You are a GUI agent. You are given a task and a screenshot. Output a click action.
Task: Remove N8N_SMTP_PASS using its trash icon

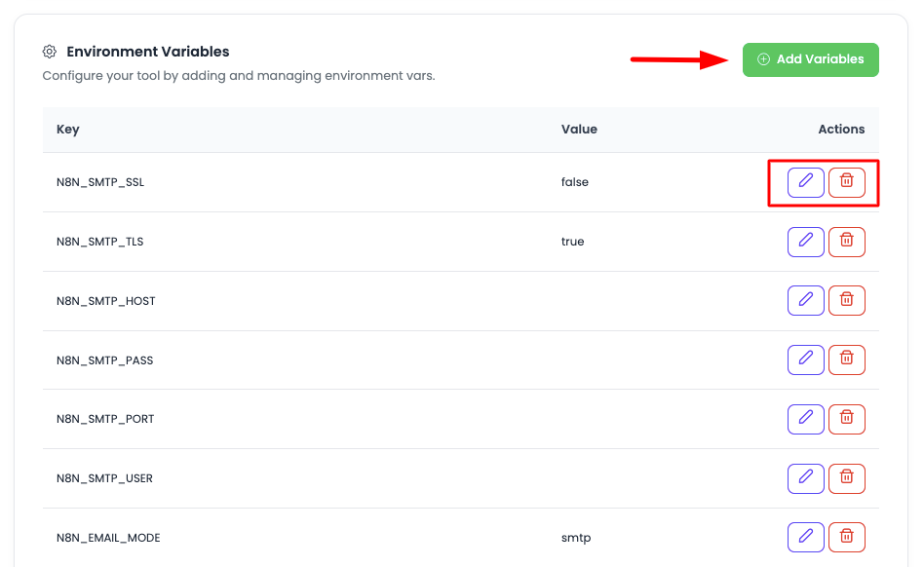pyautogui.click(x=846, y=359)
